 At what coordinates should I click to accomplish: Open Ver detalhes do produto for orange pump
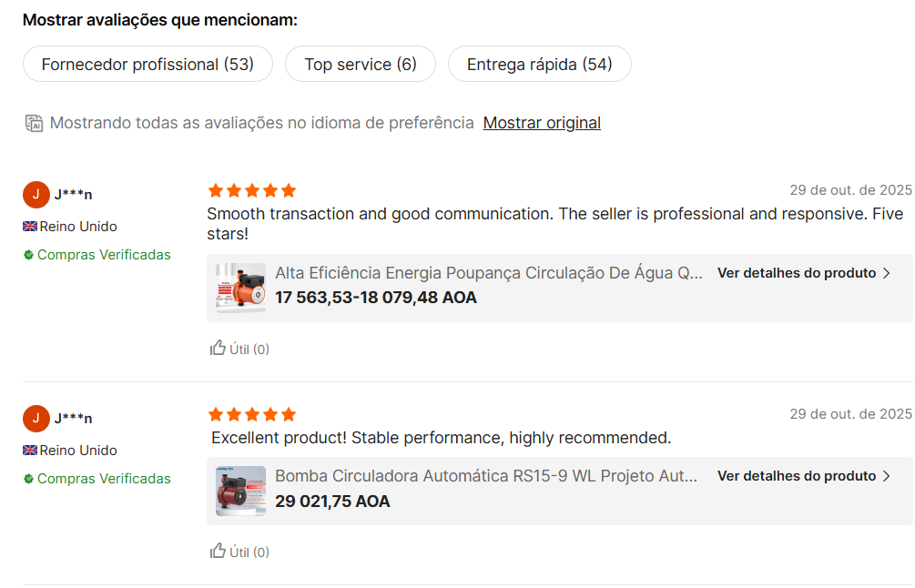pyautogui.click(x=796, y=273)
